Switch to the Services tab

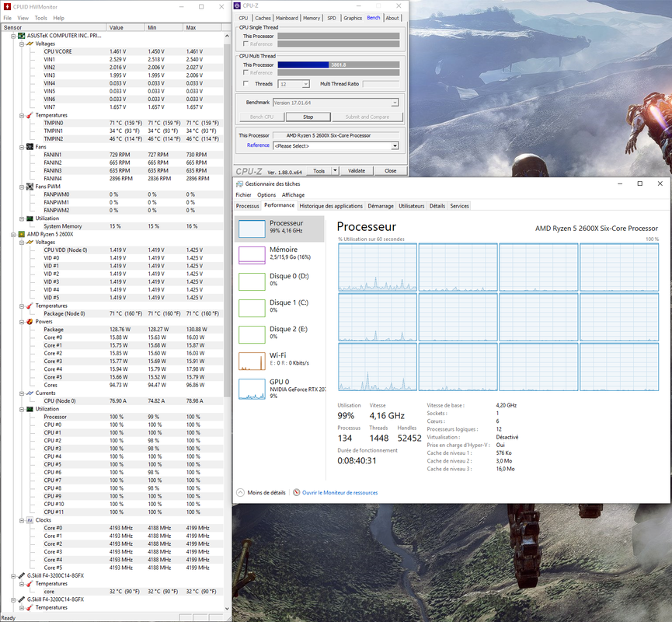point(459,206)
